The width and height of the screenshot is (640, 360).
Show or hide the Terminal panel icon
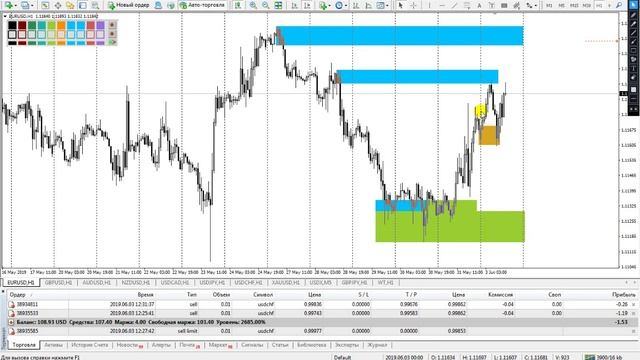(x=83, y=5)
